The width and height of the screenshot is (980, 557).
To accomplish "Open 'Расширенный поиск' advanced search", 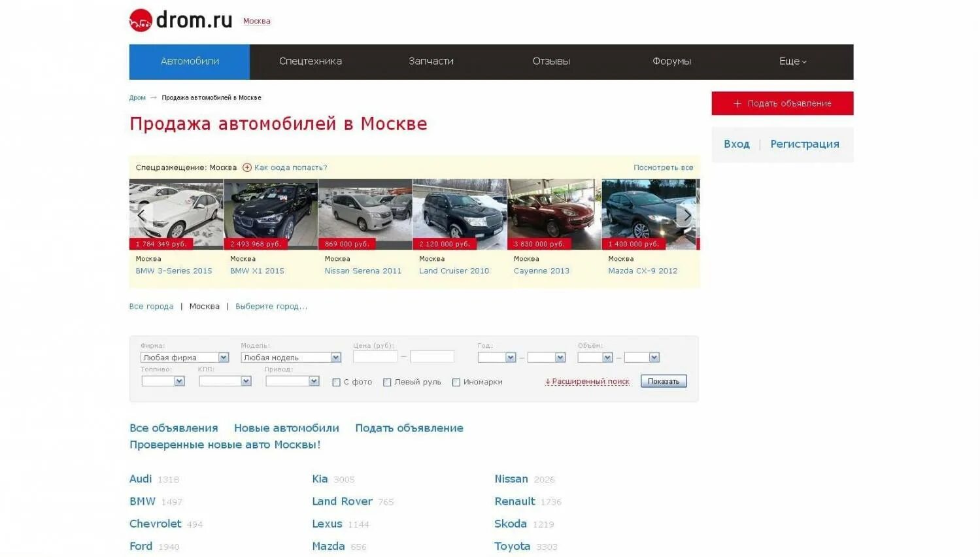I will point(587,380).
